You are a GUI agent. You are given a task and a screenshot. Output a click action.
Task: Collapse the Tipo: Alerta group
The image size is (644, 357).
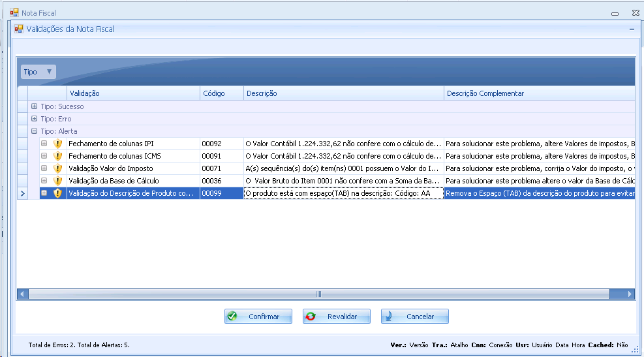point(34,131)
